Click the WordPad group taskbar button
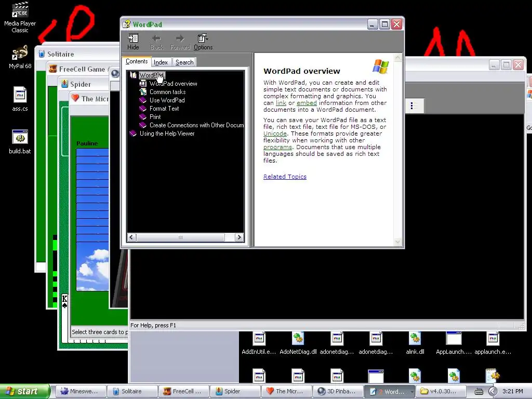Viewport: 532px width, 399px height. 390,391
